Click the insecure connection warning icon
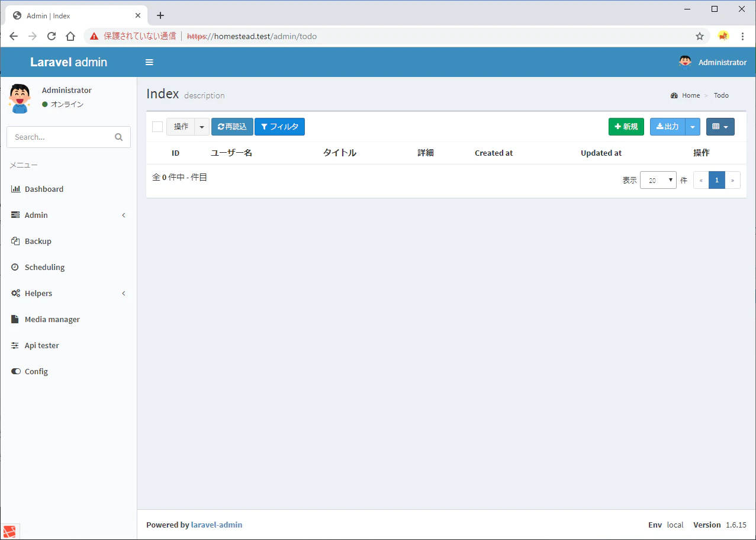Image resolution: width=756 pixels, height=540 pixels. click(94, 36)
